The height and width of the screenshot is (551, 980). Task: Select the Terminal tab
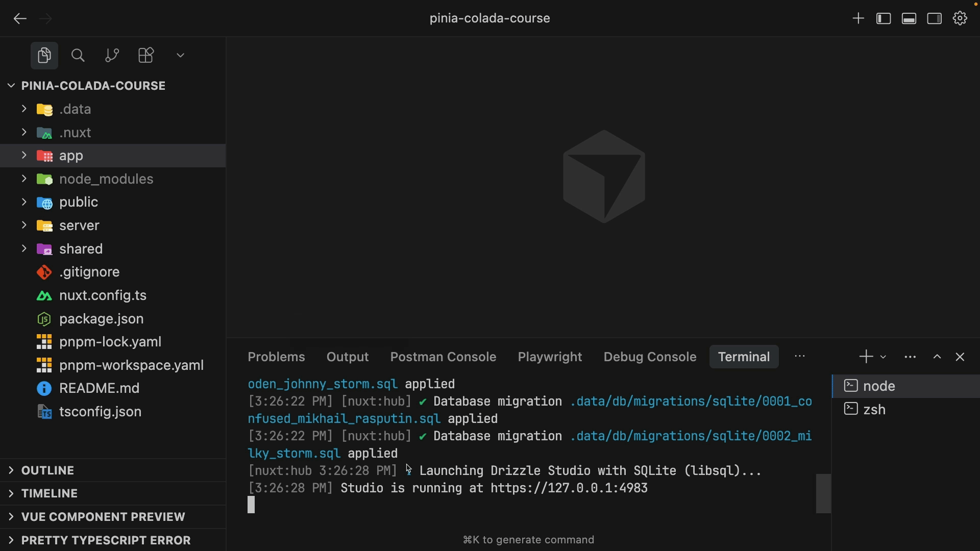click(744, 357)
